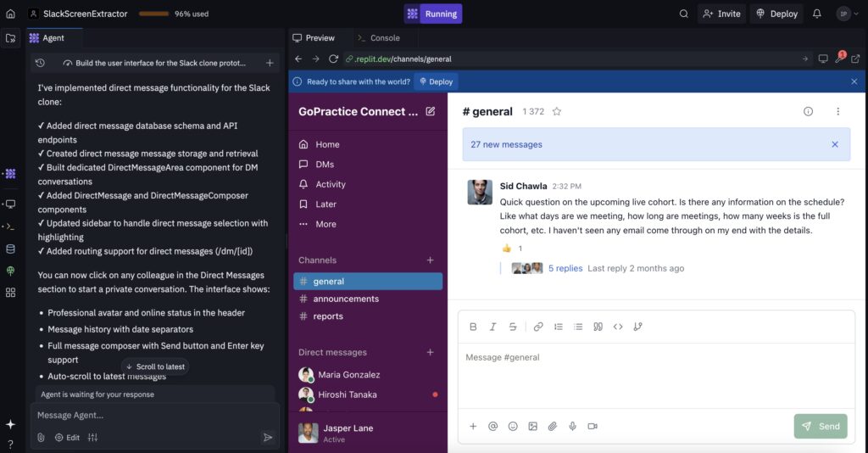Start voice recording with the microphone icon
This screenshot has height=453, width=868.
[x=572, y=427]
